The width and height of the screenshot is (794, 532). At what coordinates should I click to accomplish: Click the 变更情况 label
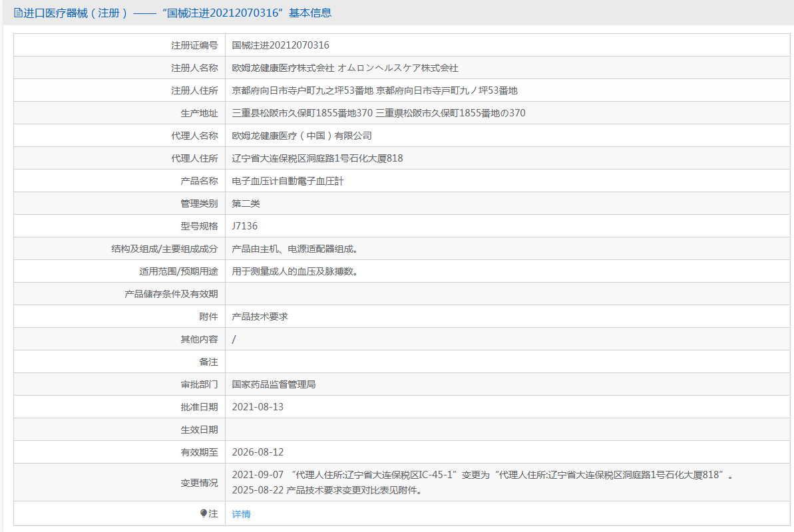(x=199, y=482)
